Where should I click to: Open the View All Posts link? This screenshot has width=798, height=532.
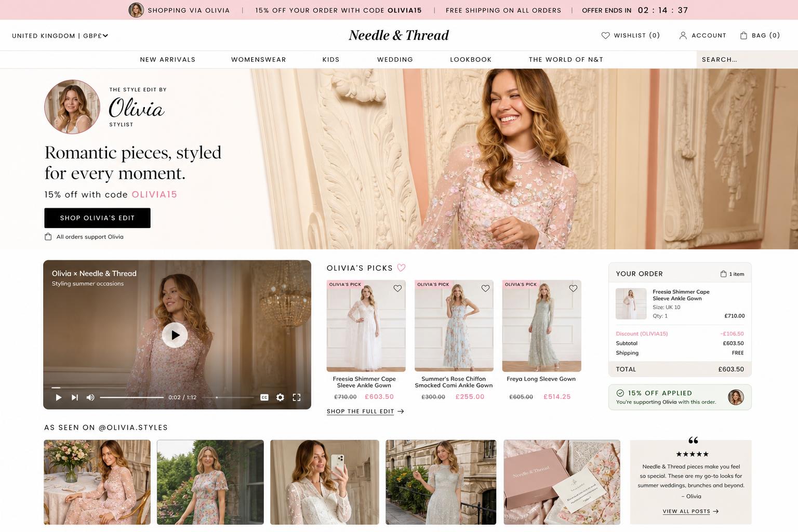coord(686,511)
